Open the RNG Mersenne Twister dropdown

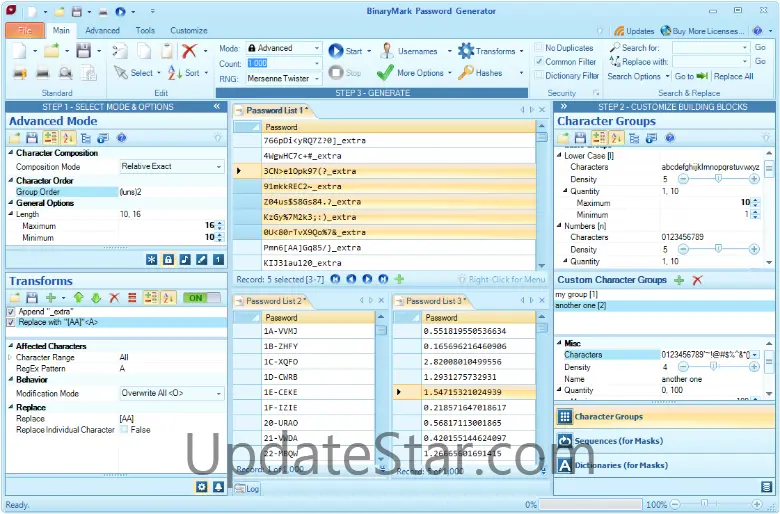[x=317, y=76]
